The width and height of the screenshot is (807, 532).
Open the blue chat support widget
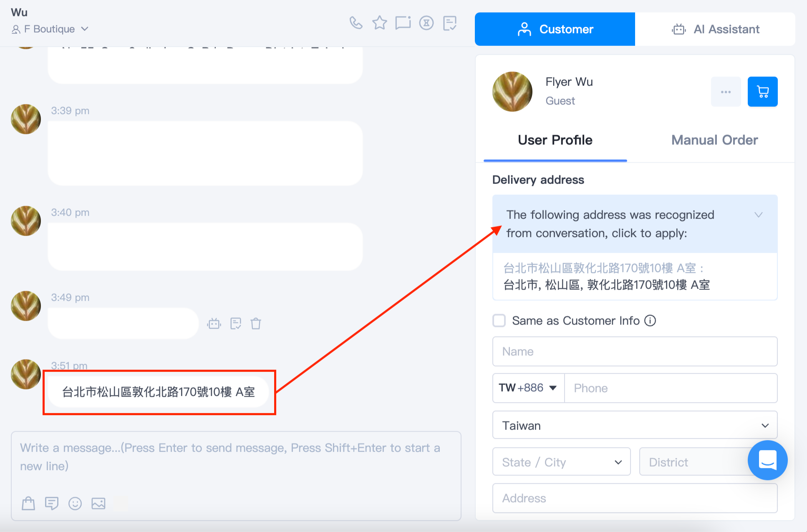767,460
